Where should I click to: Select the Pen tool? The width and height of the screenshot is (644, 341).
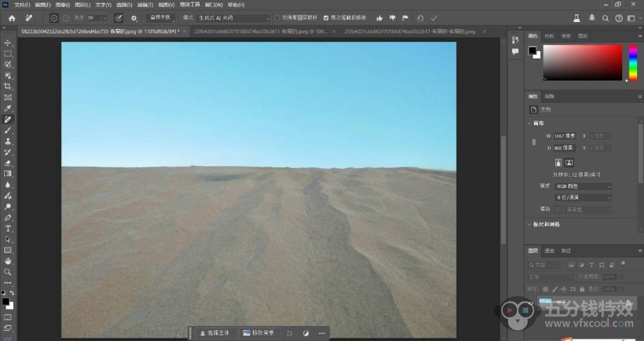point(8,218)
